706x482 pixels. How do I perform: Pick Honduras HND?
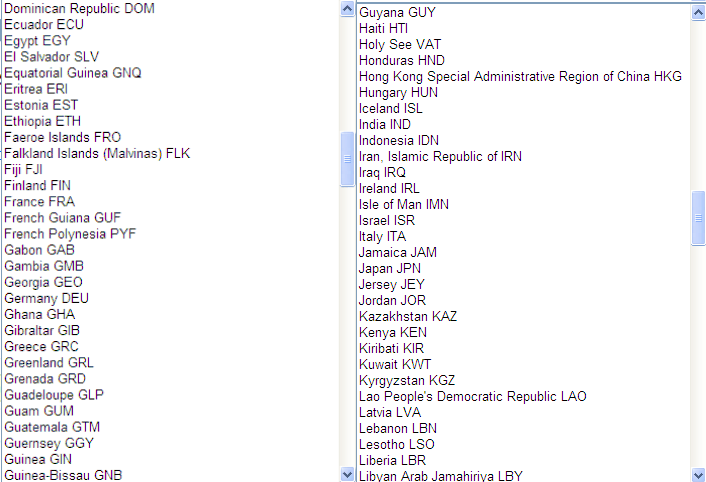(x=402, y=60)
